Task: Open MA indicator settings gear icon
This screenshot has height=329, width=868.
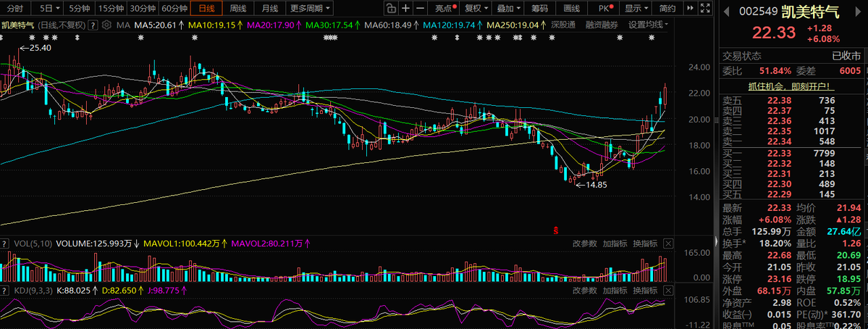Action: (x=106, y=25)
